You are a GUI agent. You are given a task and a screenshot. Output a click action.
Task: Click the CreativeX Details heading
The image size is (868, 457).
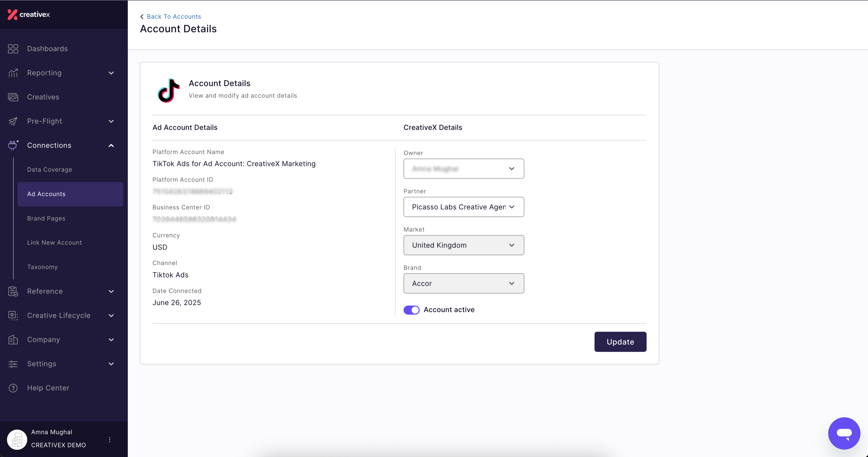tap(433, 127)
